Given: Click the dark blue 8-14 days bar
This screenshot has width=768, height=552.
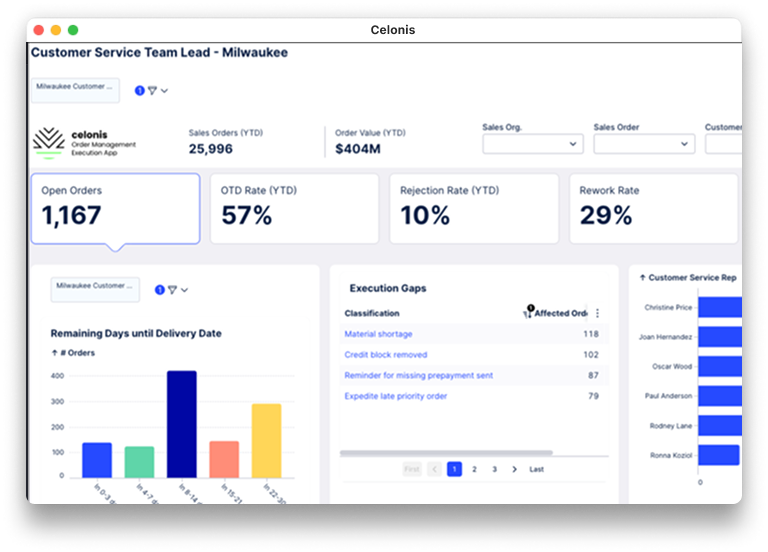Looking at the screenshot, I should click(x=182, y=424).
